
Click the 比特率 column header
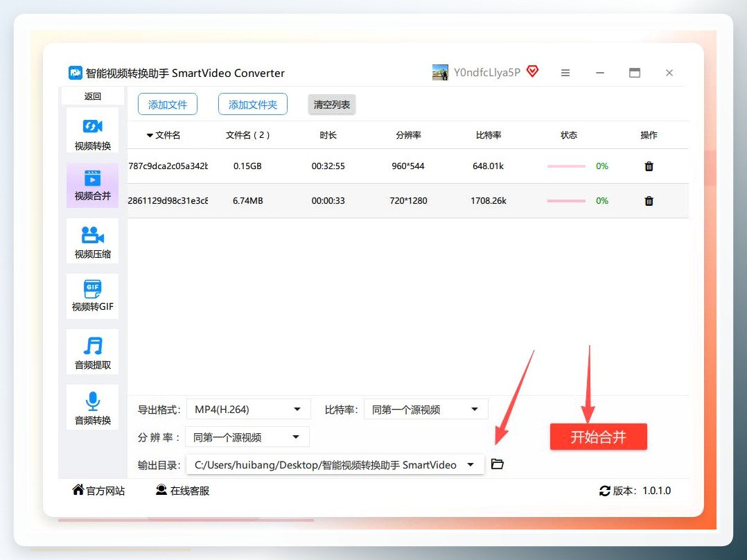click(489, 135)
